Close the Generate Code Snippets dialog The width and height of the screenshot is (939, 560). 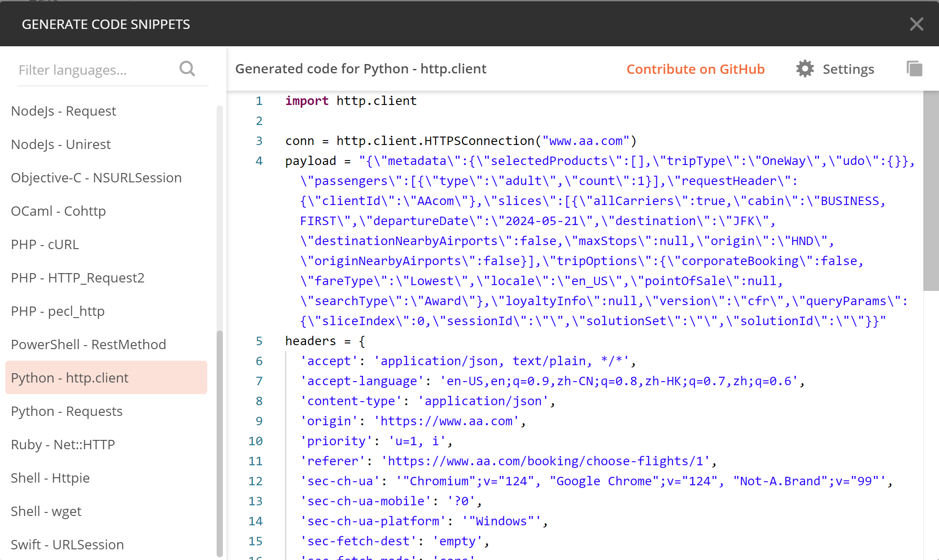(x=916, y=24)
